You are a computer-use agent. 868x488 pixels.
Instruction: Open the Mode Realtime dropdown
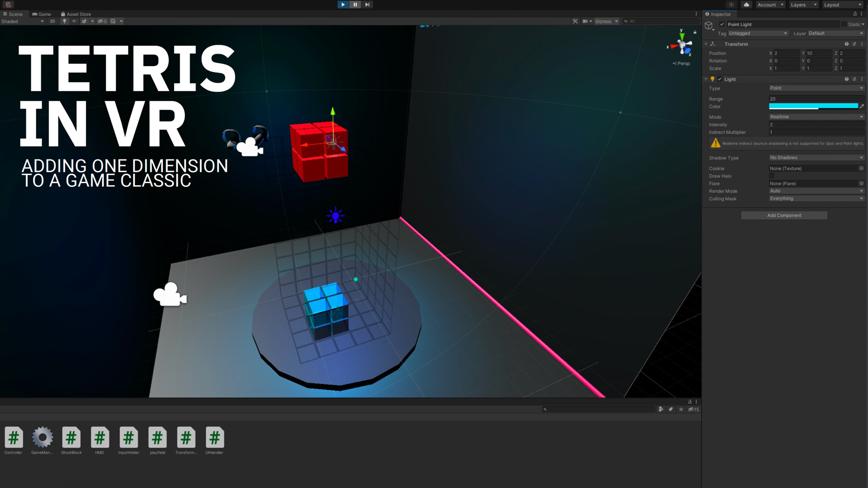(x=816, y=116)
